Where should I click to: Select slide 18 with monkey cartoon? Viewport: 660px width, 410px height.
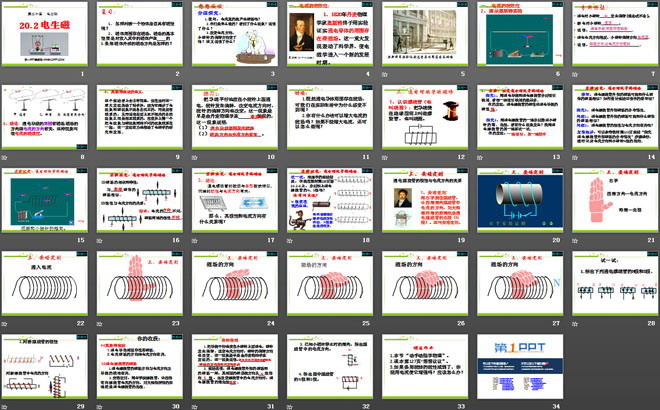pyautogui.click(x=330, y=200)
